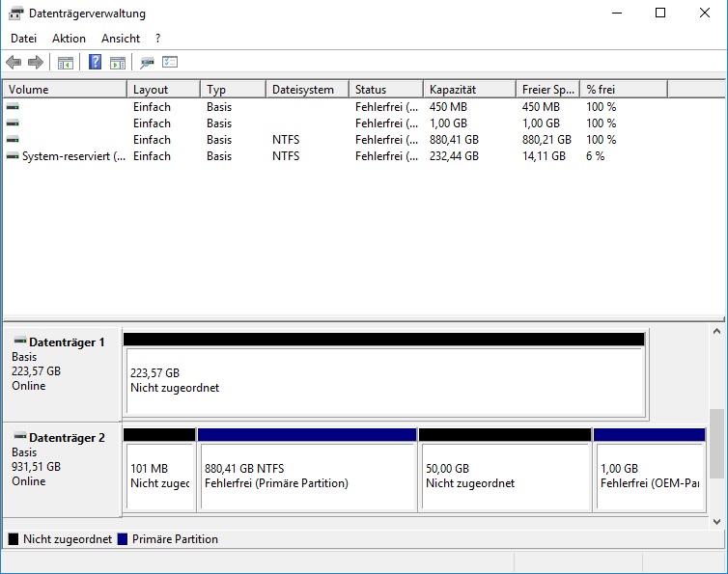Sort by the Kapazität column header
This screenshot has height=574, width=728.
point(469,89)
